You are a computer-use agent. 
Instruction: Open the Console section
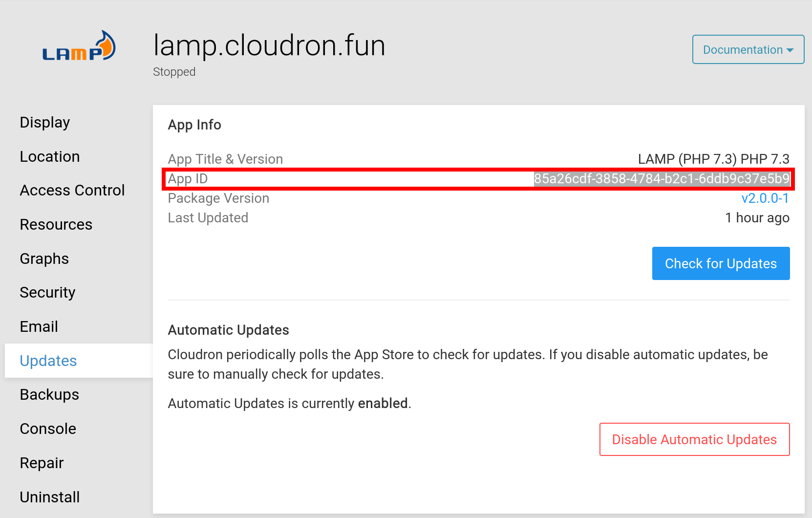(48, 429)
